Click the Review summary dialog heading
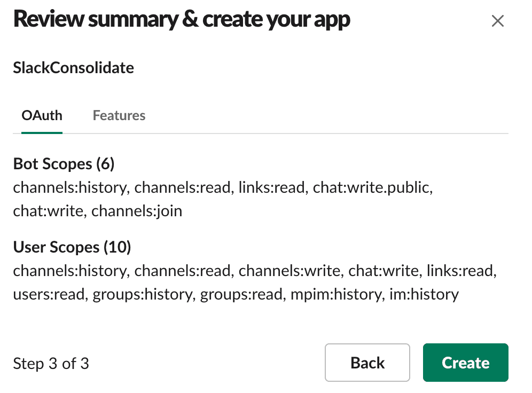The height and width of the screenshot is (393, 532). coord(182,20)
